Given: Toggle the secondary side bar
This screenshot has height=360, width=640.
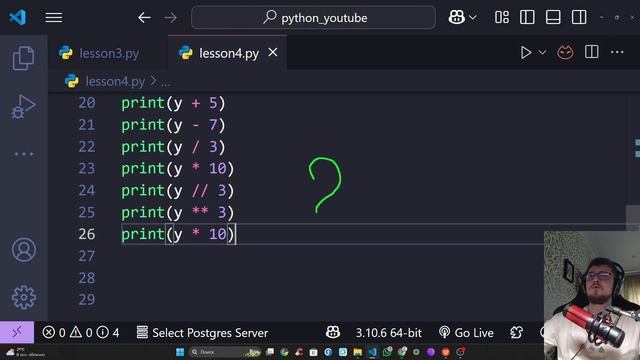Looking at the screenshot, I should point(579,18).
